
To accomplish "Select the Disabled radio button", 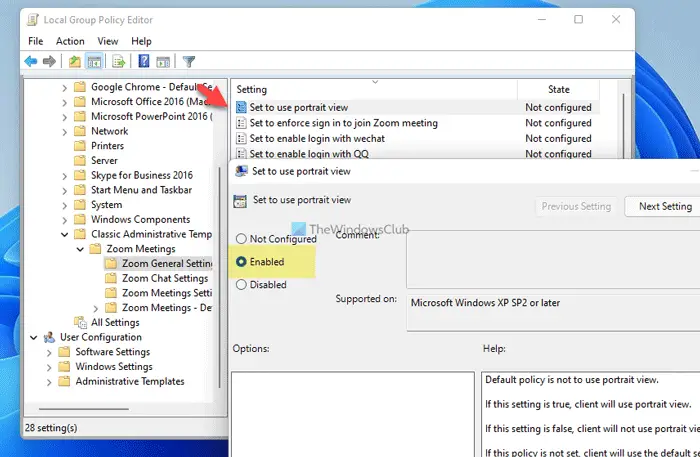I will (x=241, y=284).
